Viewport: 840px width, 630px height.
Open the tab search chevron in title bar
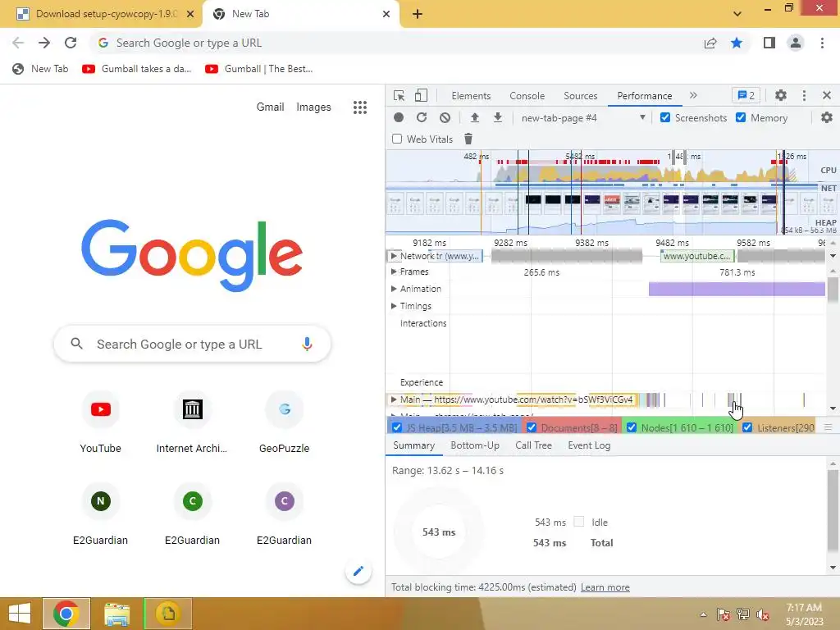click(737, 14)
